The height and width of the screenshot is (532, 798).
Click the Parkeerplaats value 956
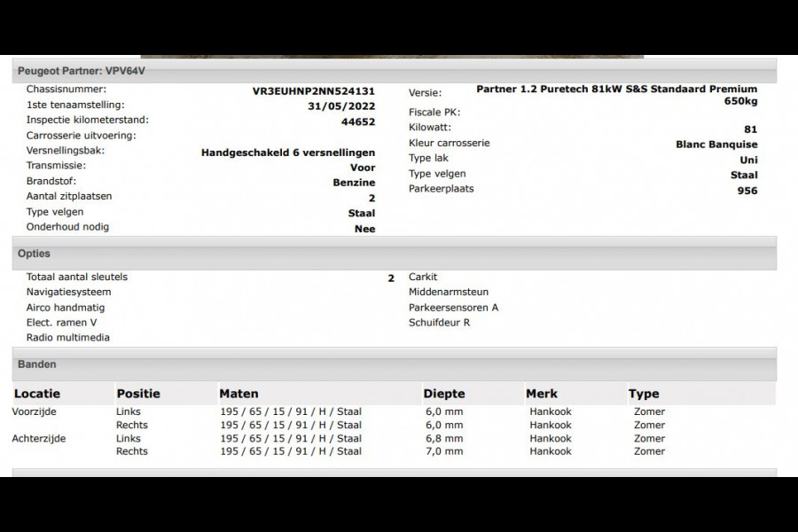[x=749, y=188]
